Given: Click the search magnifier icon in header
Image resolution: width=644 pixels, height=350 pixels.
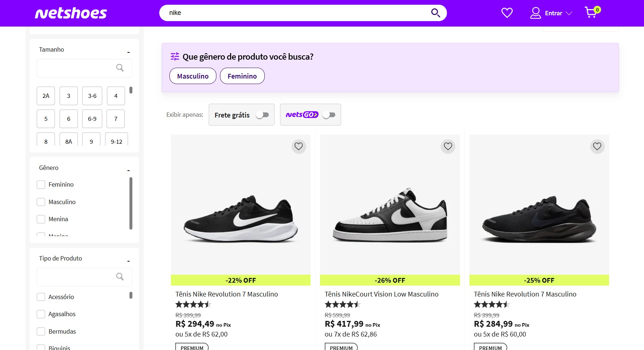Looking at the screenshot, I should click(x=435, y=13).
